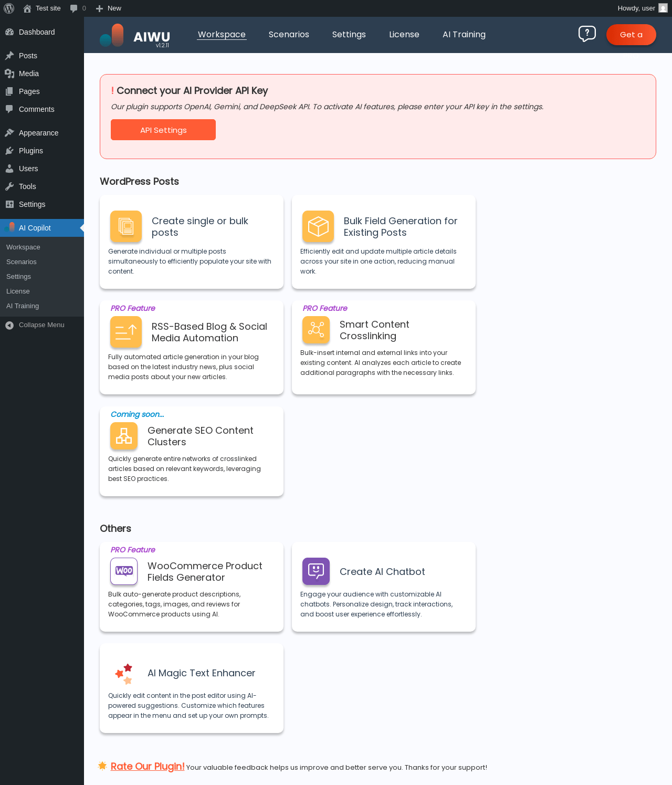Click the WordPress logo icon in admin bar
The height and width of the screenshot is (785, 672).
[x=9, y=8]
